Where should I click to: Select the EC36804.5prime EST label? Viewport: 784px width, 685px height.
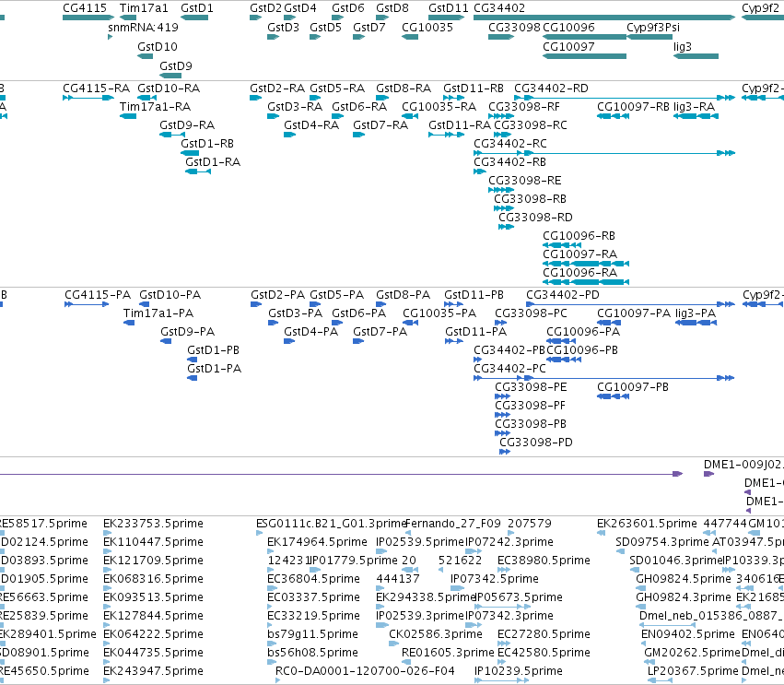click(313, 579)
